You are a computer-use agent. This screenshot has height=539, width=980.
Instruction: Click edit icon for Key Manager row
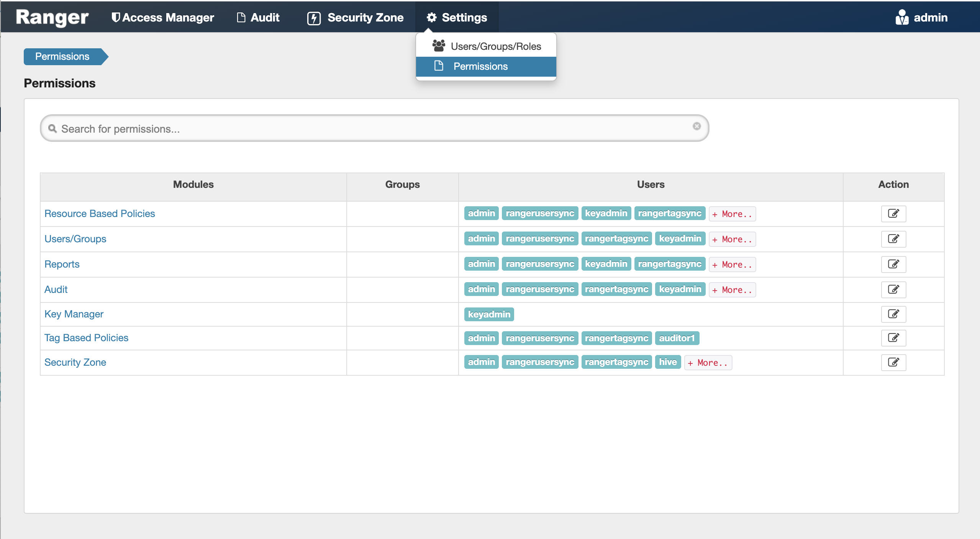pyautogui.click(x=893, y=314)
